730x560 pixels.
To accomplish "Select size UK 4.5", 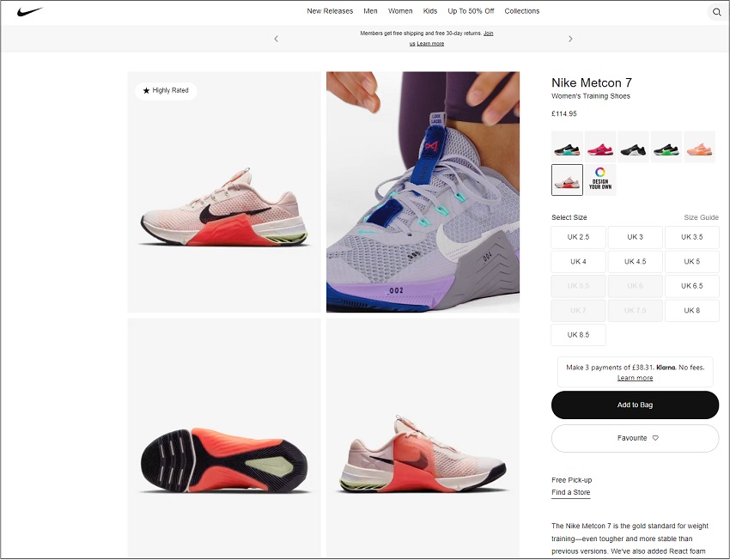I will (x=635, y=262).
